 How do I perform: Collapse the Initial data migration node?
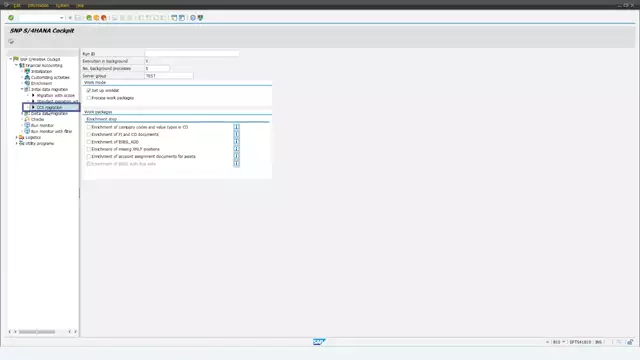pyautogui.click(x=22, y=89)
